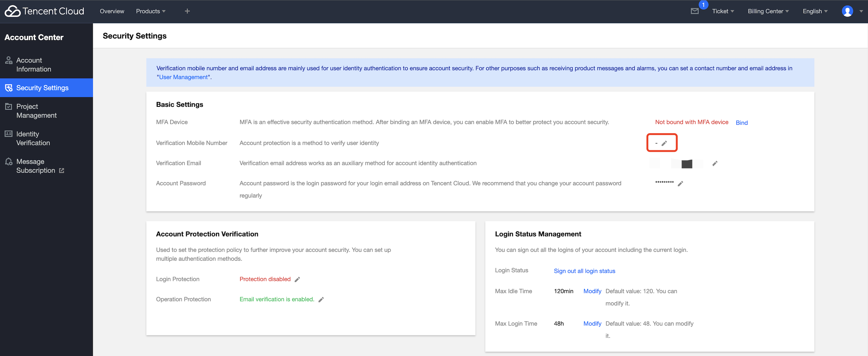Click Email verification is enabled text
Viewport: 868px width, 356px height.
(277, 299)
